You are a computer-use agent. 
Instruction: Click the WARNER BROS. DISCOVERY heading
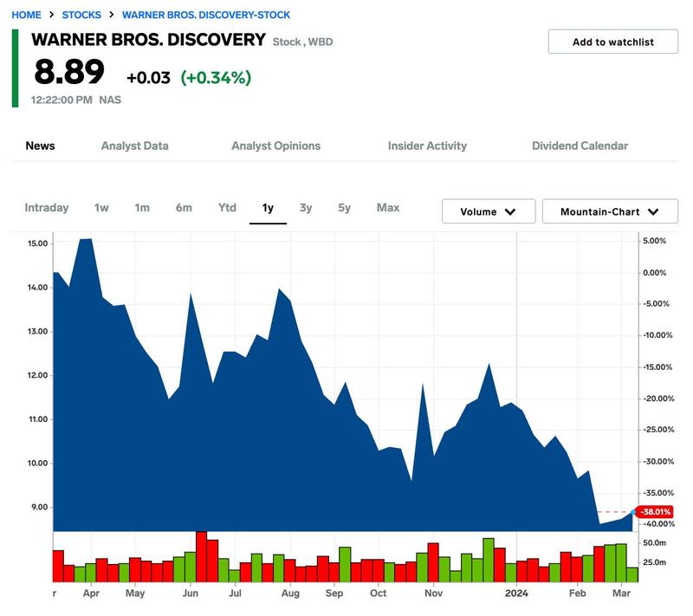tap(148, 40)
